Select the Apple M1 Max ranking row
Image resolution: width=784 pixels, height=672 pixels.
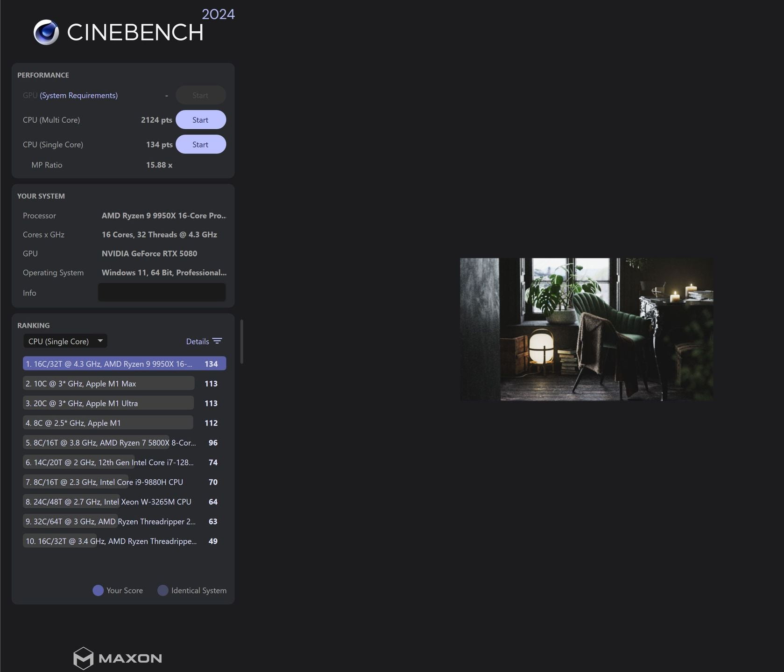point(124,384)
